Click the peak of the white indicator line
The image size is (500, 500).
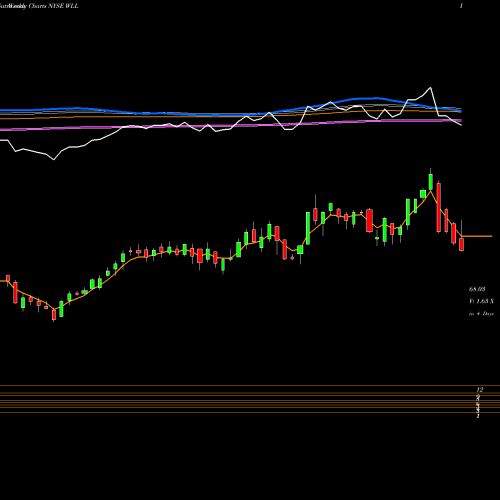[430, 88]
